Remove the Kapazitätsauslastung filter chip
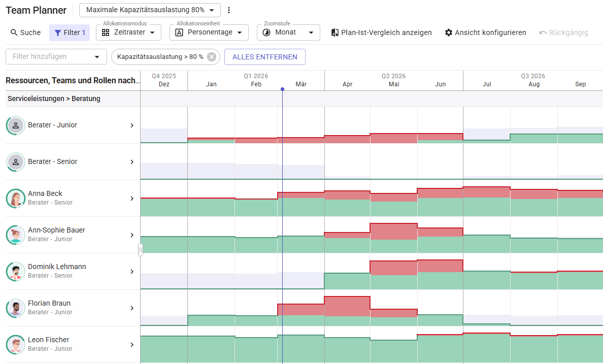The image size is (603, 364). click(212, 57)
